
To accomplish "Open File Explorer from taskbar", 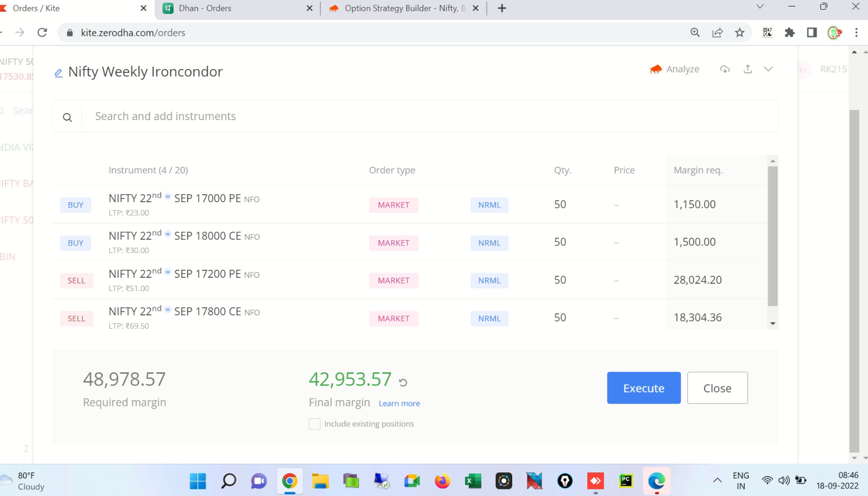I will (x=320, y=481).
